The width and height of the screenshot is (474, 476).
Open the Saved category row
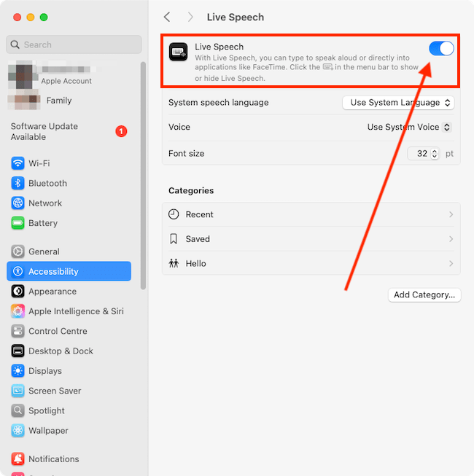tap(311, 239)
